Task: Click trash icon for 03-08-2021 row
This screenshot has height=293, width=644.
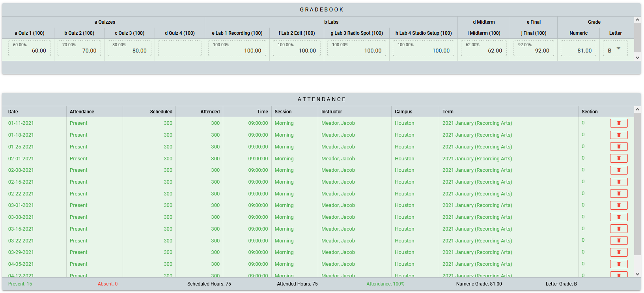Action: pyautogui.click(x=618, y=217)
